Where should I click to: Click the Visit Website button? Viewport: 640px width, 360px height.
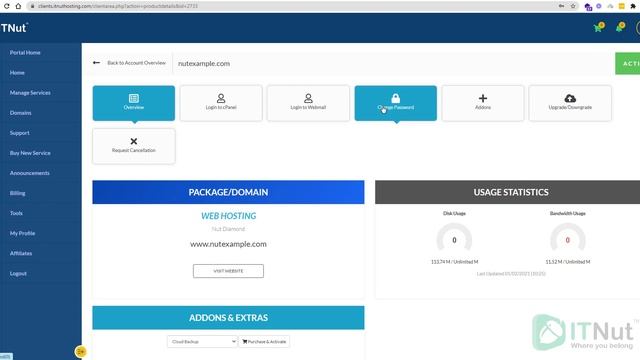pyautogui.click(x=228, y=271)
